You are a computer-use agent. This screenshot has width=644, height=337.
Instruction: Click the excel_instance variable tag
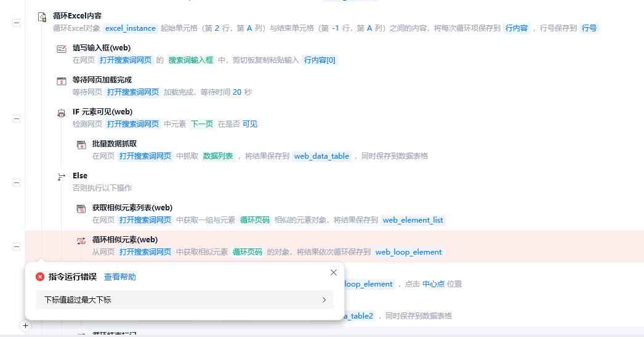click(130, 28)
